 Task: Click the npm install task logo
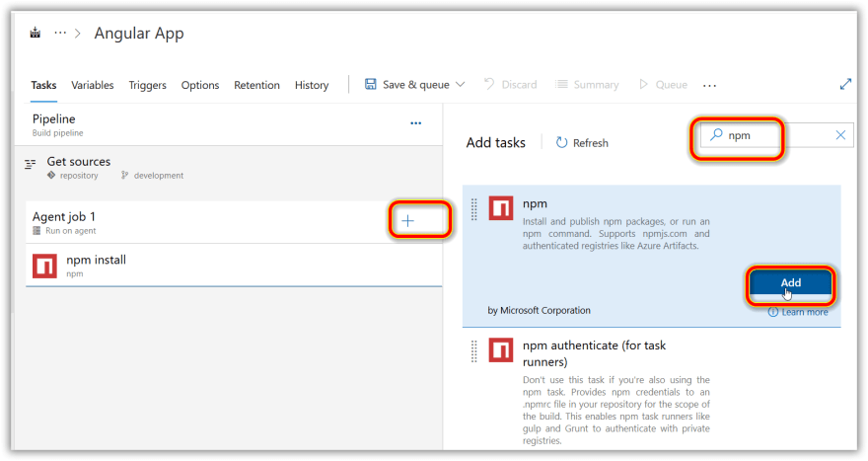coord(44,266)
